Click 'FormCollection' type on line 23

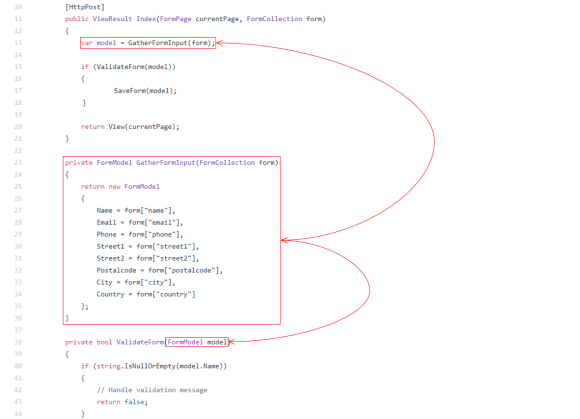[x=227, y=163]
